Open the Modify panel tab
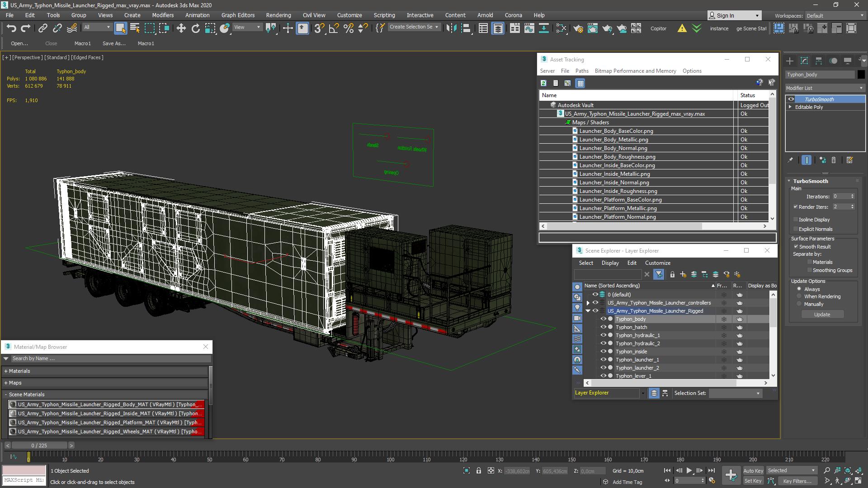The width and height of the screenshot is (868, 488). point(804,61)
